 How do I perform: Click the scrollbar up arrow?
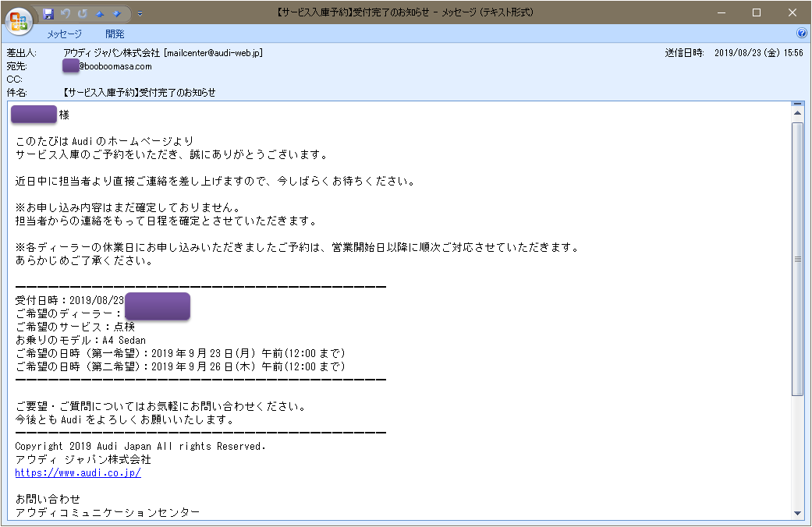point(797,113)
